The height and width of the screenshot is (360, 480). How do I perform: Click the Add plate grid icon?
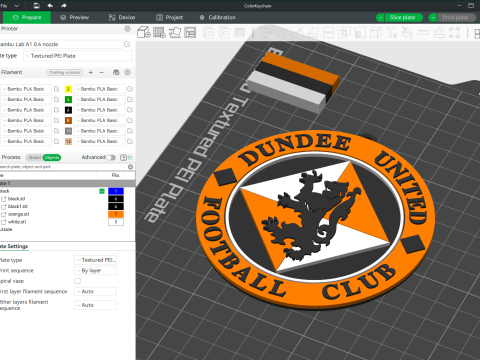tap(159, 32)
